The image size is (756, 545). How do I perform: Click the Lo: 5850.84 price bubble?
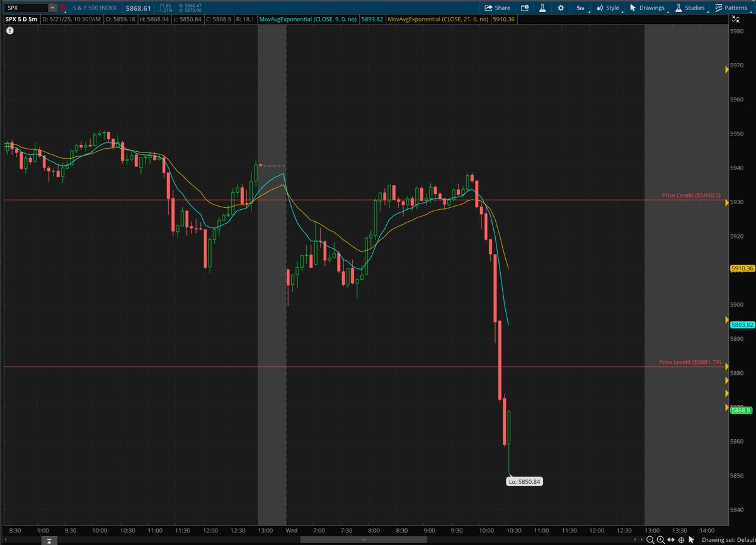coord(525,481)
